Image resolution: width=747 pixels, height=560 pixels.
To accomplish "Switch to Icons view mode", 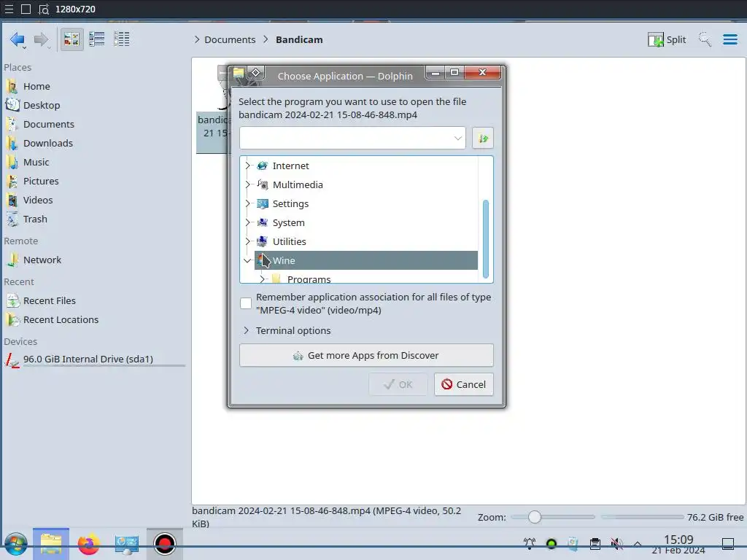I will click(x=71, y=39).
